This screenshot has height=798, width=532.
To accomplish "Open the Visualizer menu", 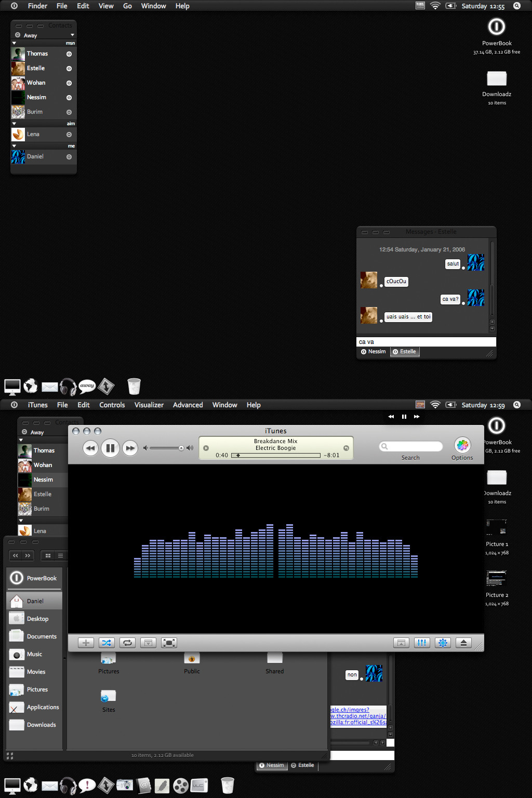I will click(149, 405).
